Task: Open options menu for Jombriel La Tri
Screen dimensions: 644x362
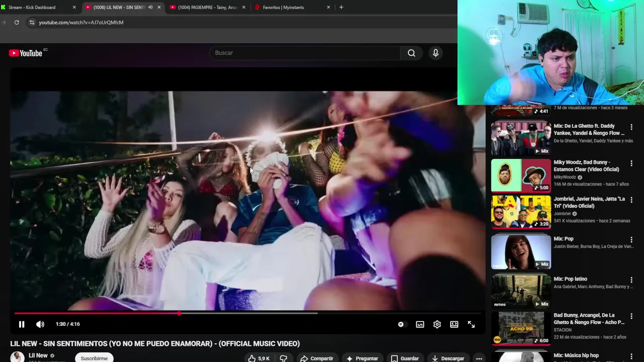Action: coord(631,200)
